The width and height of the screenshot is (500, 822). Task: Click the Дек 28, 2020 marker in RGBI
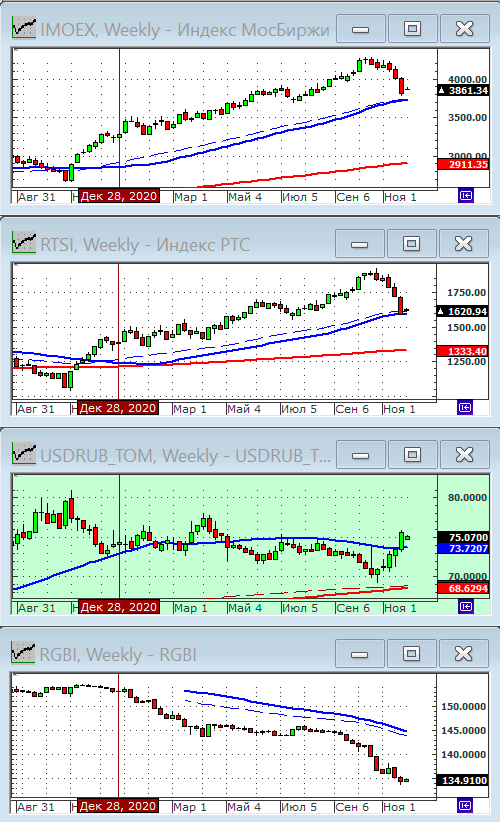click(118, 806)
